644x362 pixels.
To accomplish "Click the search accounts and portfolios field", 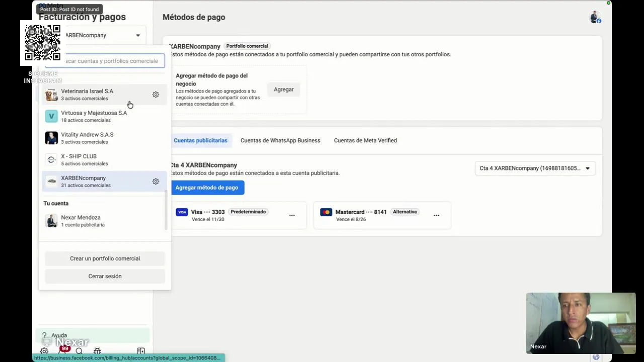I will [x=105, y=61].
